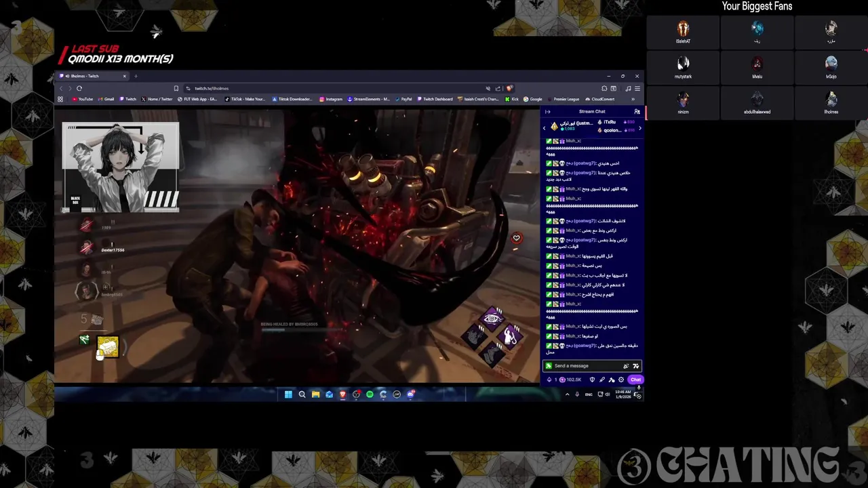Open the purple Twitch bookmark
868x488 pixels.
pos(128,99)
